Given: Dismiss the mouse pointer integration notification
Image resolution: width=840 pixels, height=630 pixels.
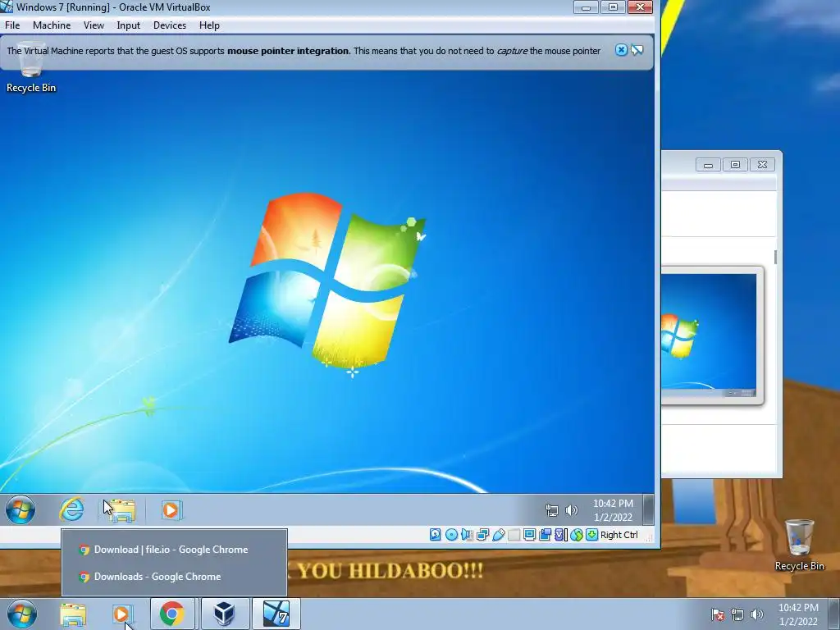Looking at the screenshot, I should click(x=621, y=50).
